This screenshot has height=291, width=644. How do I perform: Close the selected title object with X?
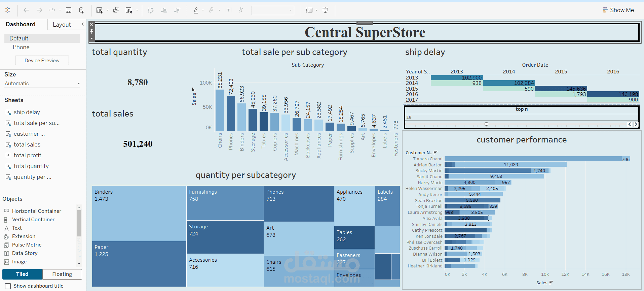coord(91,24)
